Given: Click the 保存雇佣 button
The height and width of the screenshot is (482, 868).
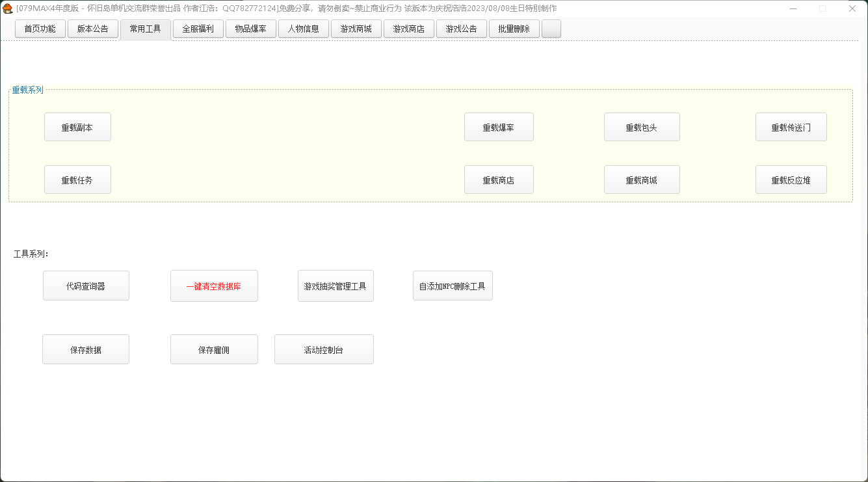Looking at the screenshot, I should [x=214, y=350].
